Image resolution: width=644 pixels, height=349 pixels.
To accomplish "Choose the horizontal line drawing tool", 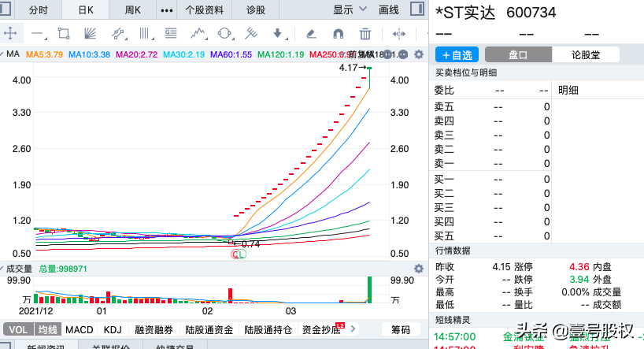I will [x=38, y=34].
